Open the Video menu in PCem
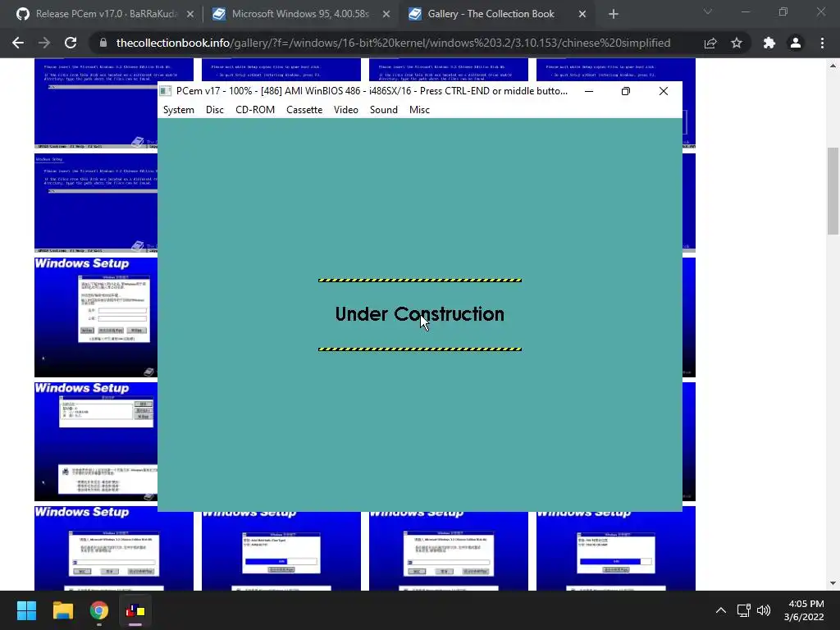This screenshot has width=840, height=630. pos(345,110)
